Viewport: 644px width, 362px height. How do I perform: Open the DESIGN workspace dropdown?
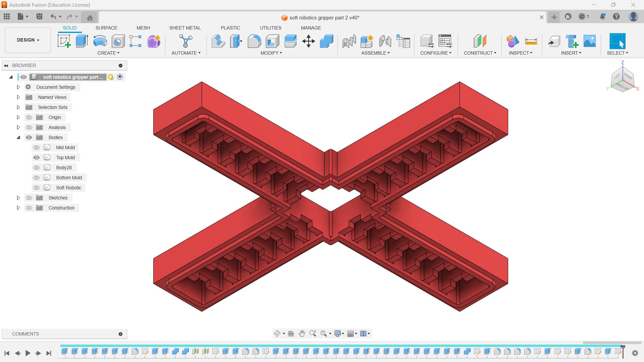click(28, 40)
